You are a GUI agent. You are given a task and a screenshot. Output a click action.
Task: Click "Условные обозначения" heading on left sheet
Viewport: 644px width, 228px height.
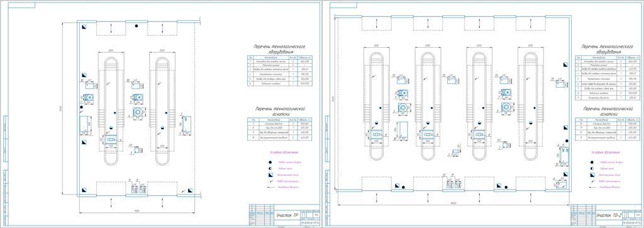coord(283,152)
